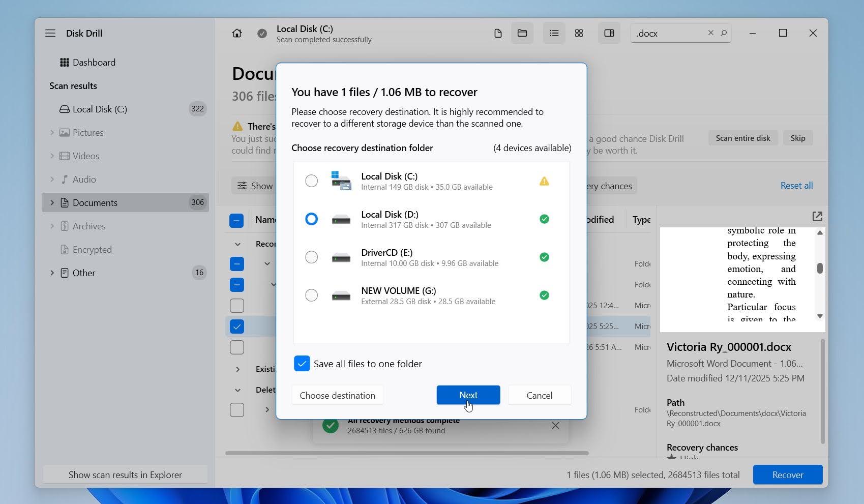The image size is (864, 504).
Task: Toggle the preview panel icon
Action: point(609,33)
